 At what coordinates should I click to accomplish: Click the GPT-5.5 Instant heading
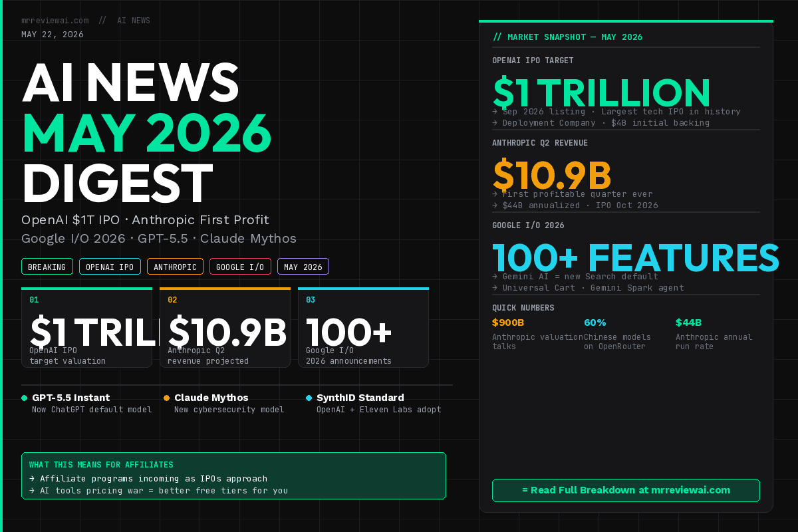tap(70, 398)
